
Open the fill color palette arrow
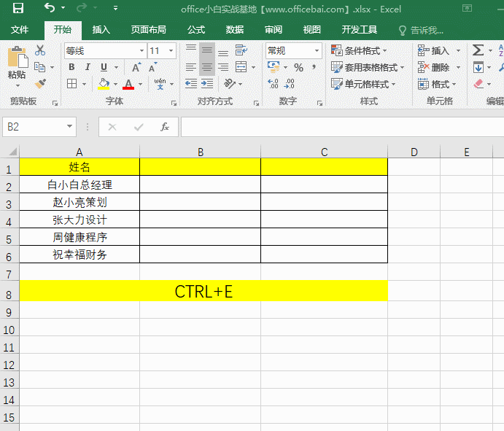(115, 84)
